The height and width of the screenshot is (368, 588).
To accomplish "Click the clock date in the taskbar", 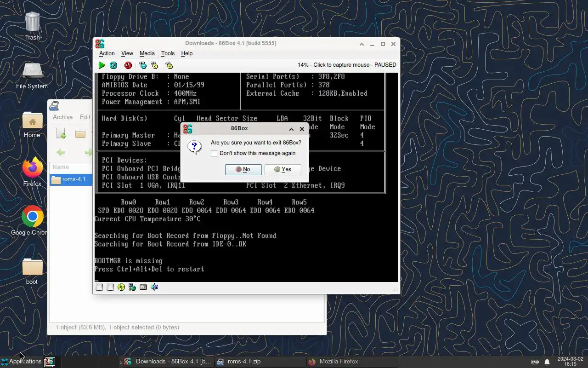I will [570, 362].
